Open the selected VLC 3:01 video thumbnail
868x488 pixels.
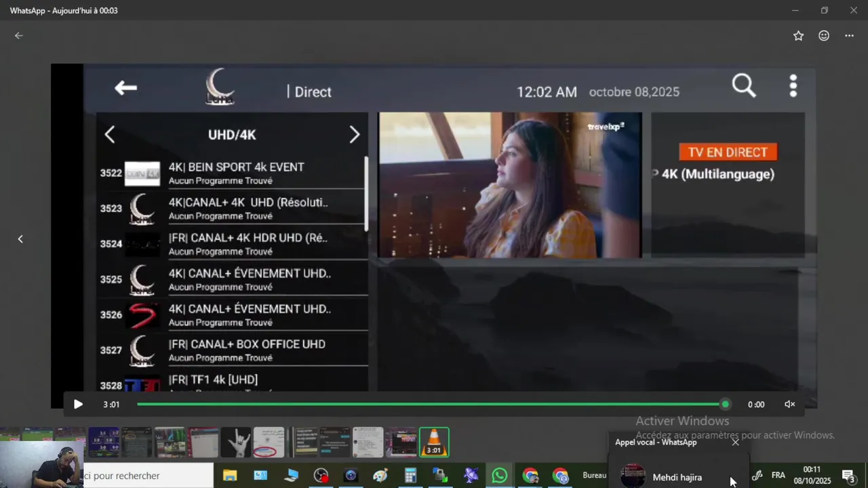[x=434, y=443]
